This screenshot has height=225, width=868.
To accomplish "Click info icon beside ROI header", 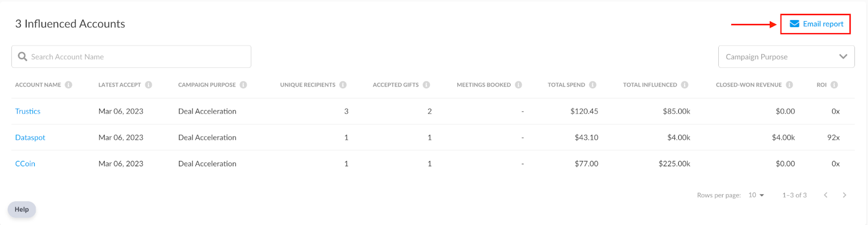I will tap(834, 85).
